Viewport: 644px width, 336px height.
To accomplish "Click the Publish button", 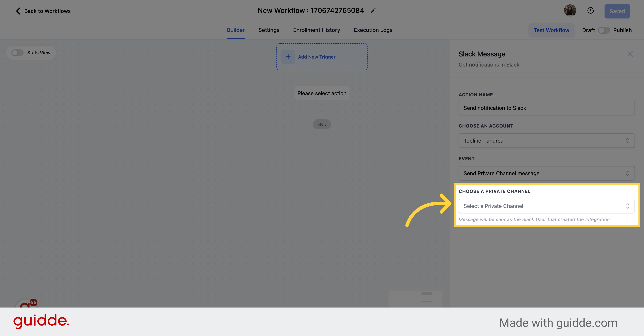I will pos(623,30).
